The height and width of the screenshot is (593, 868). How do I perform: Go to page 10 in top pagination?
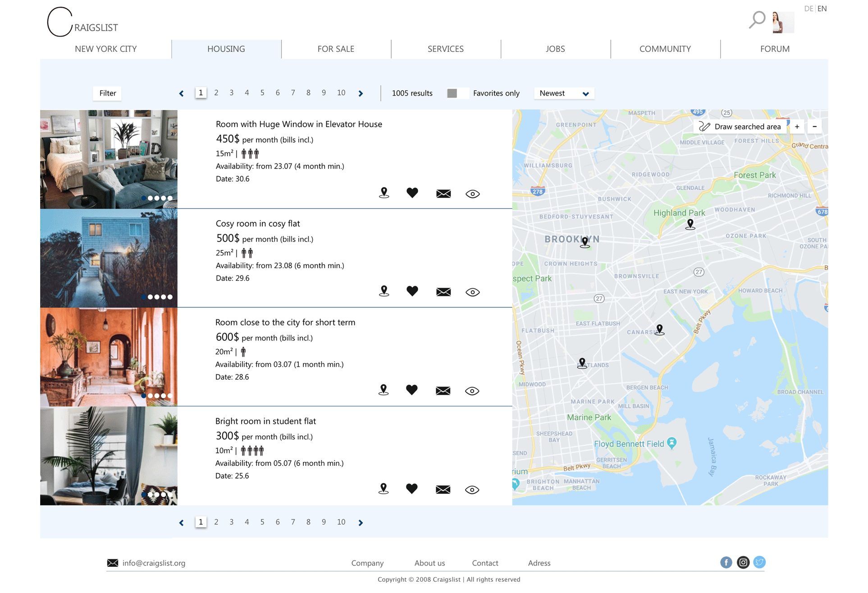click(x=341, y=93)
